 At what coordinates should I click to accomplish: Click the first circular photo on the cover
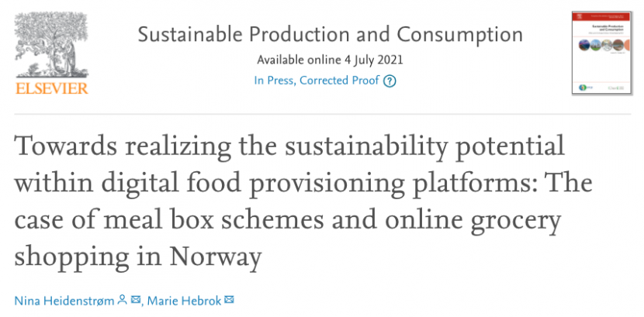click(584, 45)
